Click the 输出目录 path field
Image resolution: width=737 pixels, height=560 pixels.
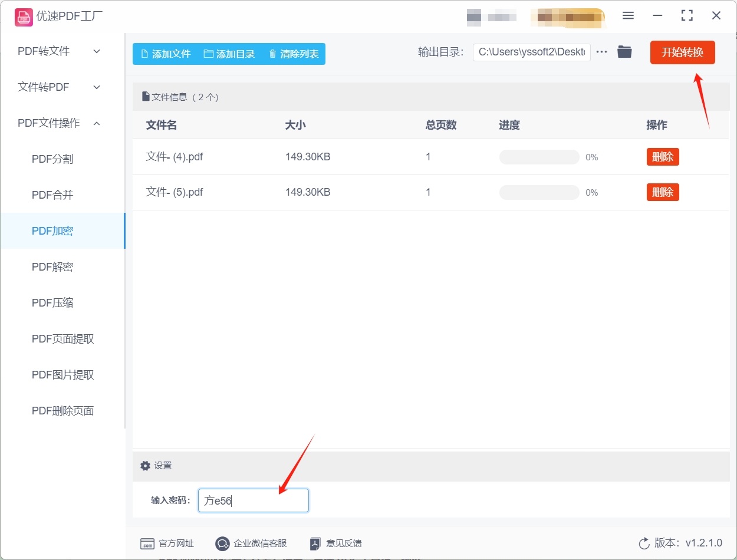(x=532, y=52)
